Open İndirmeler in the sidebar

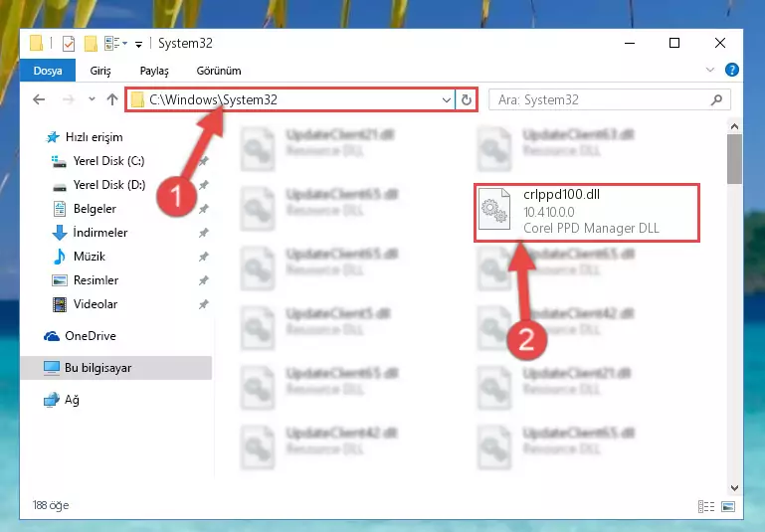pos(100,233)
